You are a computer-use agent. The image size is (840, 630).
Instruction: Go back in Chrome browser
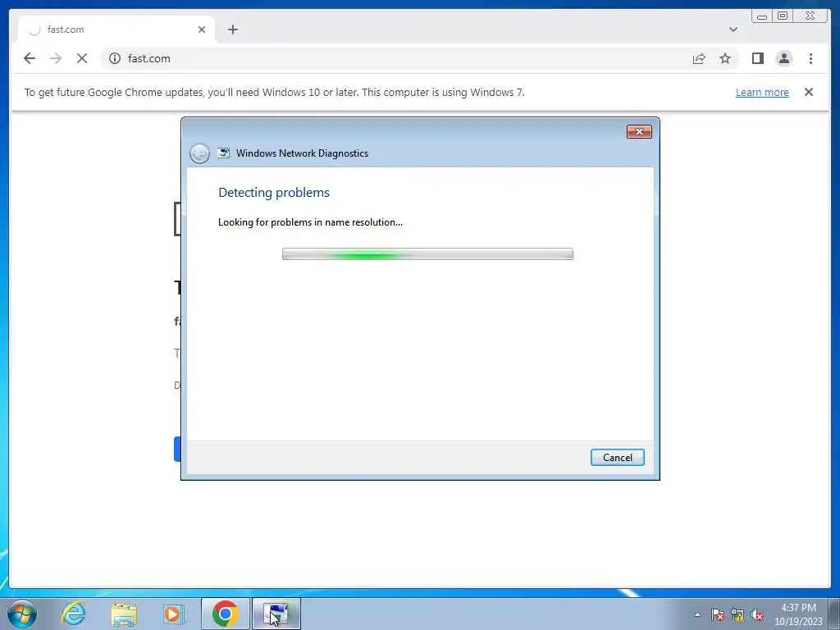[x=30, y=58]
